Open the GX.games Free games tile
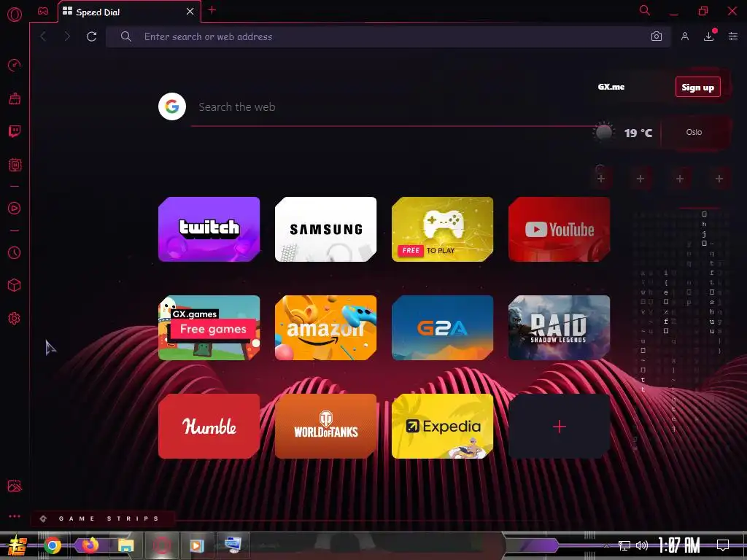 [209, 327]
